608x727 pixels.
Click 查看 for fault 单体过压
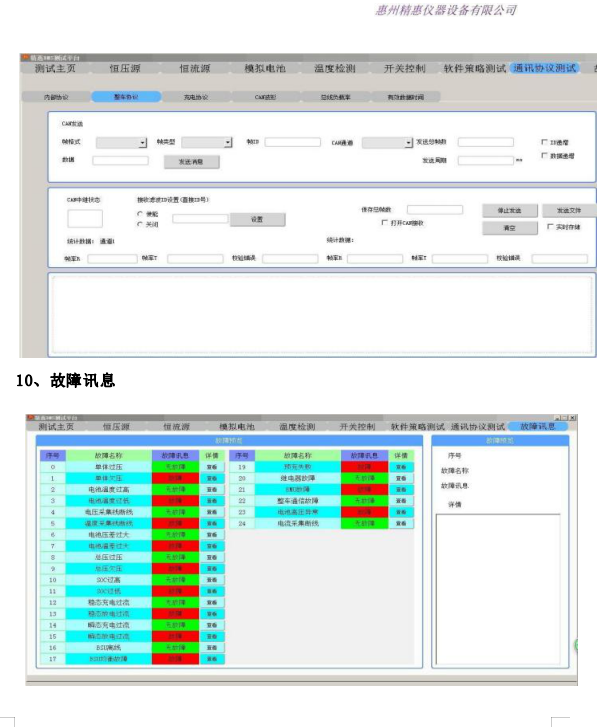coord(212,466)
